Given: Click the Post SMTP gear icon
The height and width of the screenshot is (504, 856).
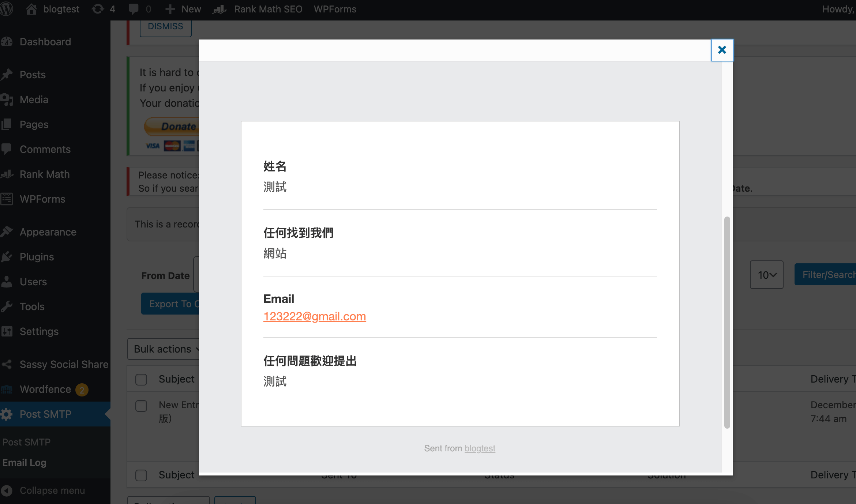Looking at the screenshot, I should click(7, 414).
